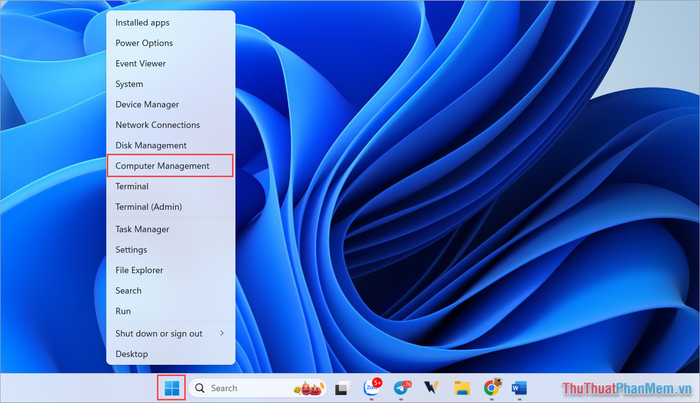Click the pumpkin highlight in search box
Viewport: 700px width, 403px height.
pyautogui.click(x=308, y=388)
